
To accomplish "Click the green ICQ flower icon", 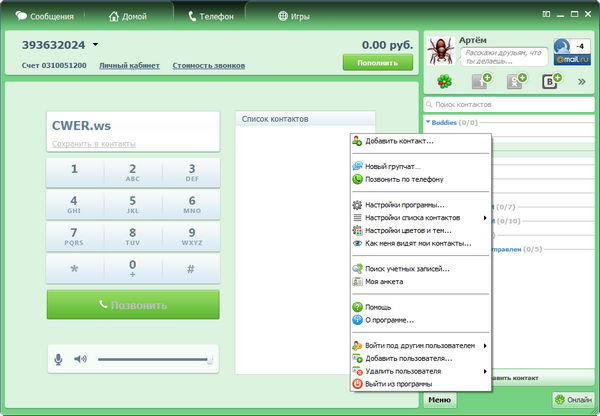I will [x=444, y=82].
